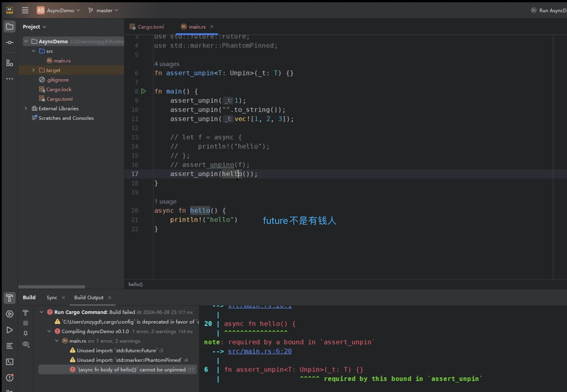Image resolution: width=567 pixels, height=392 pixels.
Task: Expand the target folder in project tree
Action: click(34, 70)
